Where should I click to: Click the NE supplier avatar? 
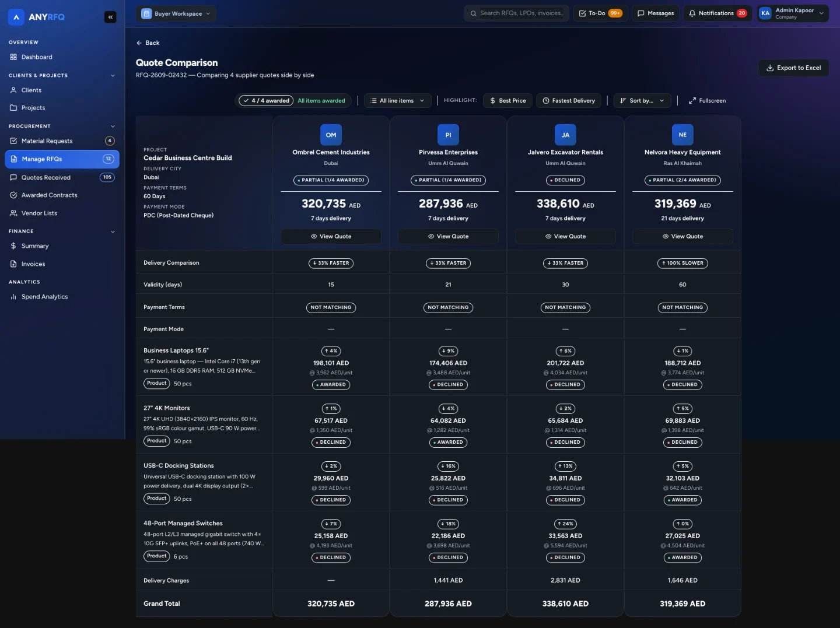click(x=682, y=135)
